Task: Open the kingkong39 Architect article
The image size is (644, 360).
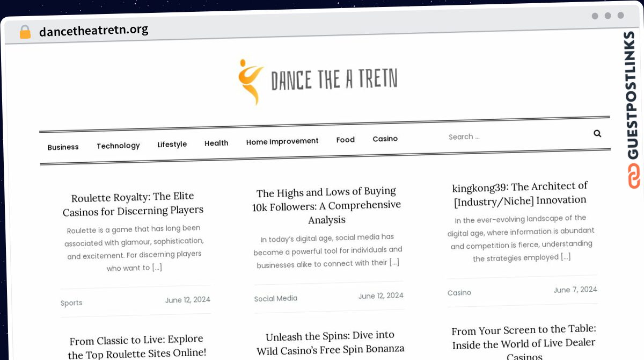Action: pyautogui.click(x=519, y=193)
